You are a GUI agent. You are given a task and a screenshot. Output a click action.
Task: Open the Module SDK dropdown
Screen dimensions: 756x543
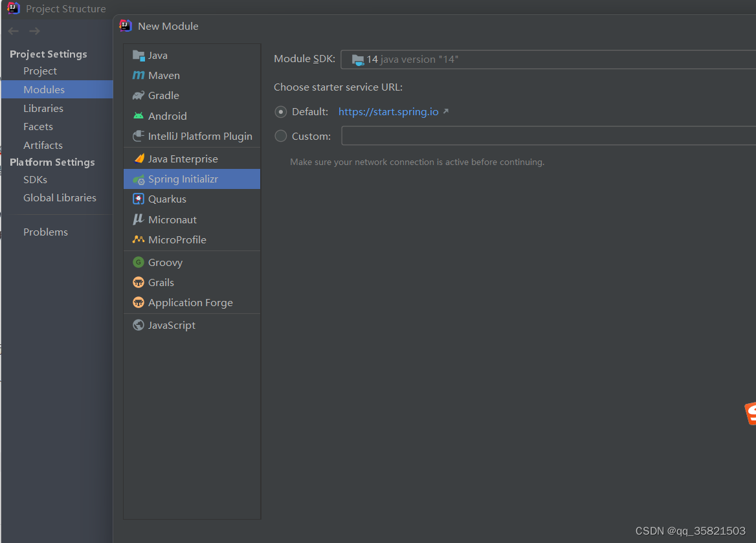pyautogui.click(x=548, y=60)
